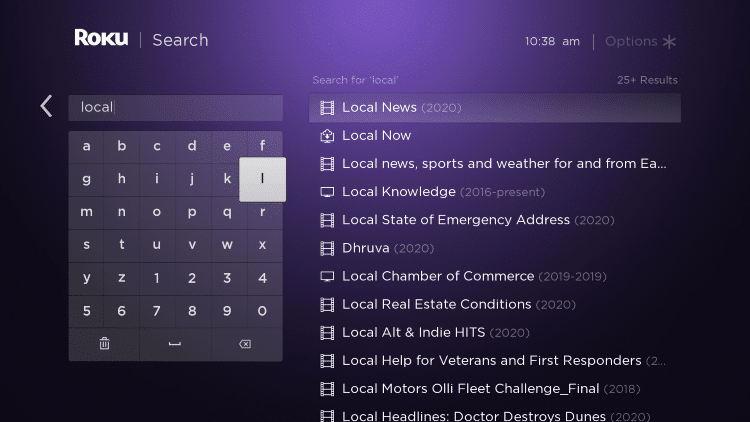
Task: Tap the number 8 key
Action: tap(192, 311)
